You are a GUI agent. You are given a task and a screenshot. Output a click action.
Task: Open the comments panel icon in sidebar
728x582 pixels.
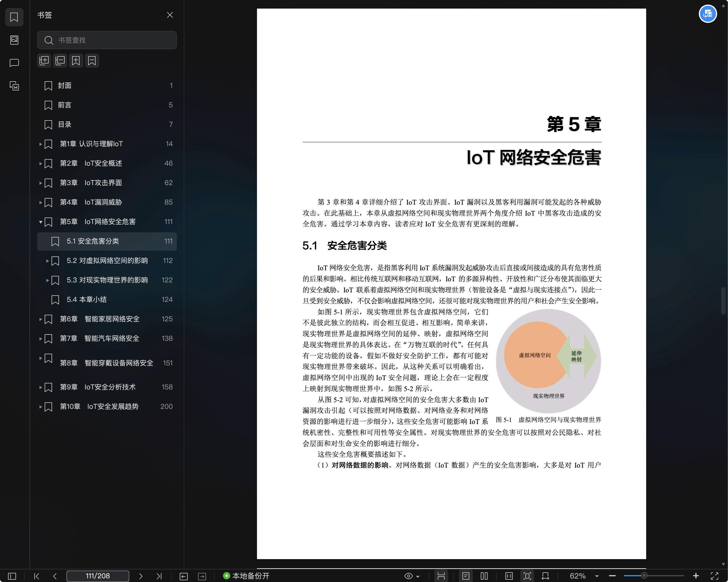pyautogui.click(x=14, y=63)
